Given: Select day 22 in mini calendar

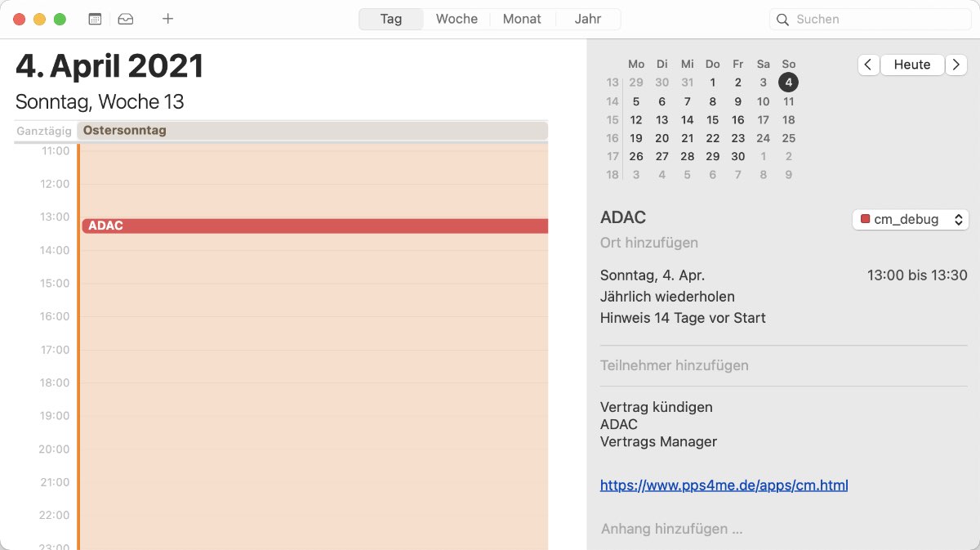Looking at the screenshot, I should 713,138.
